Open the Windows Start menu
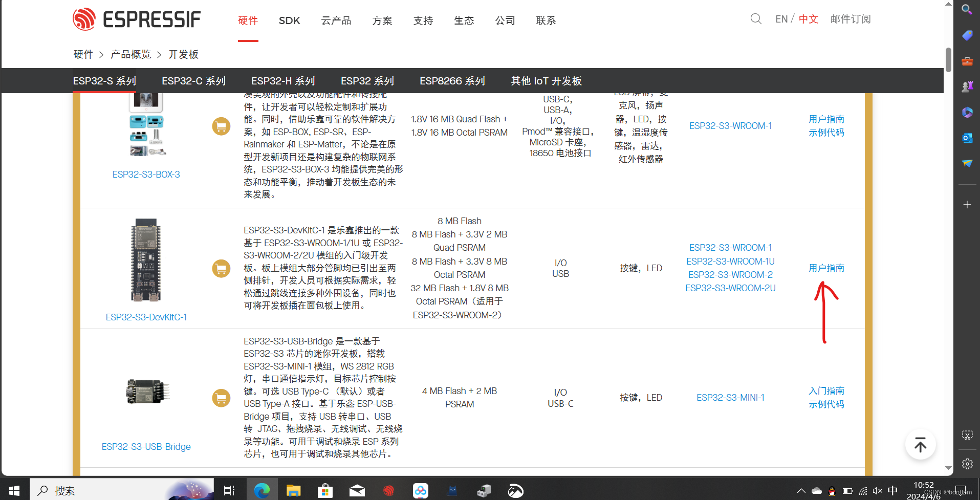Image resolution: width=980 pixels, height=500 pixels. point(14,491)
